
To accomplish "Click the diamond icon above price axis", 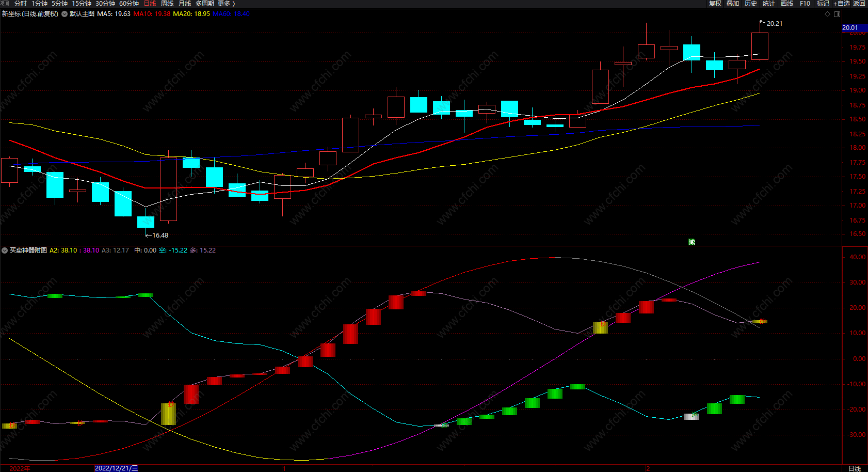I will tap(828, 14).
